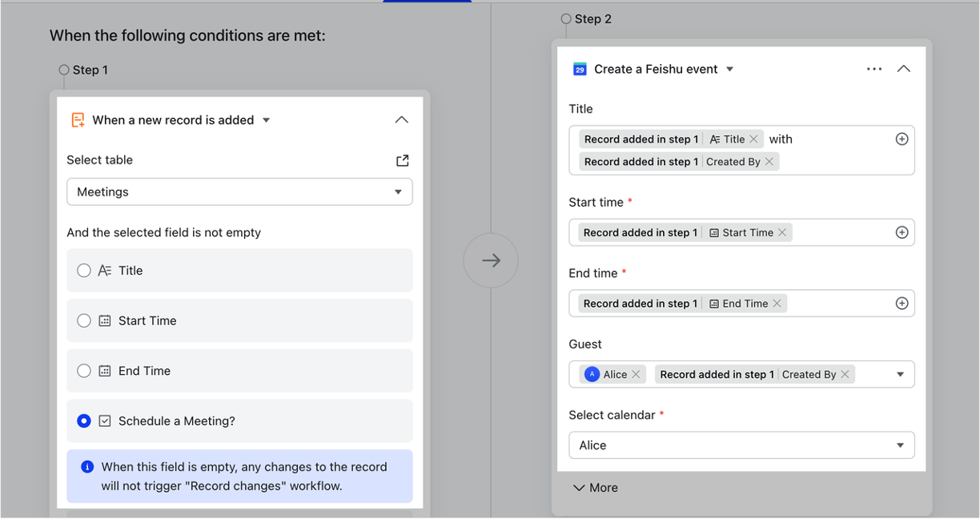Remove the End Time token
The image size is (980, 519).
click(x=777, y=304)
